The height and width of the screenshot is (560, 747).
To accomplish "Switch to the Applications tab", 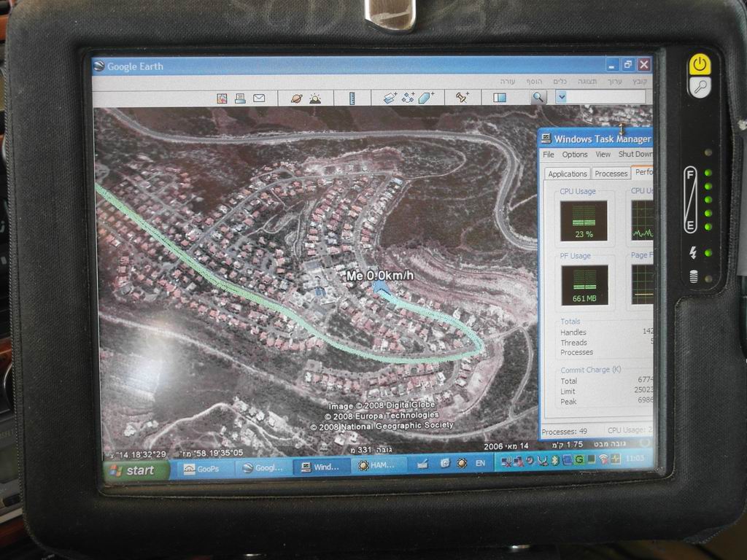I will pos(568,174).
